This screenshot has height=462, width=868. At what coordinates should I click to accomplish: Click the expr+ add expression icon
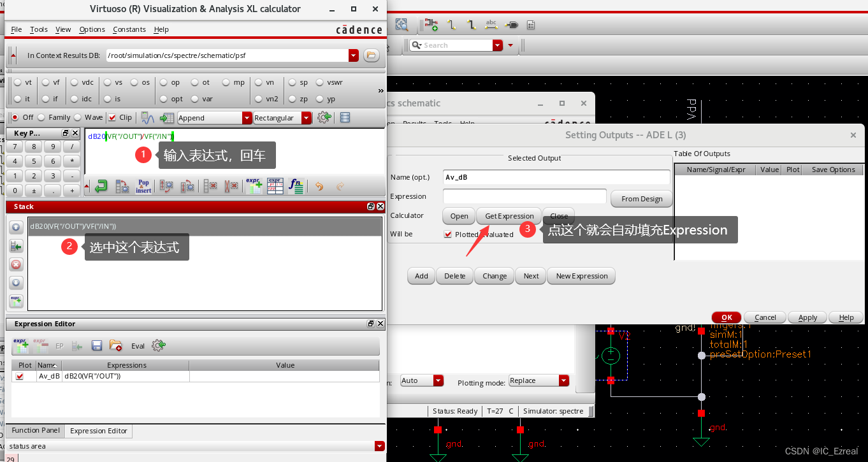point(254,185)
